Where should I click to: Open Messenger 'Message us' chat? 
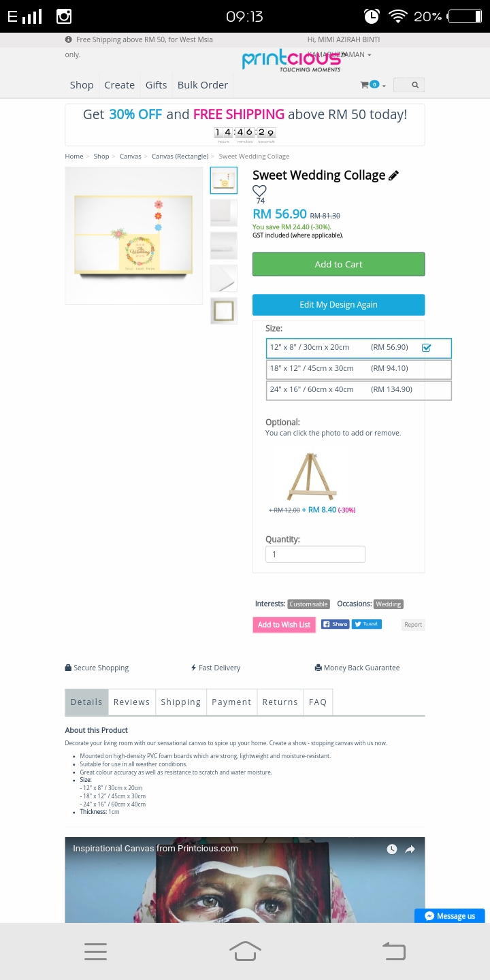coord(450,916)
